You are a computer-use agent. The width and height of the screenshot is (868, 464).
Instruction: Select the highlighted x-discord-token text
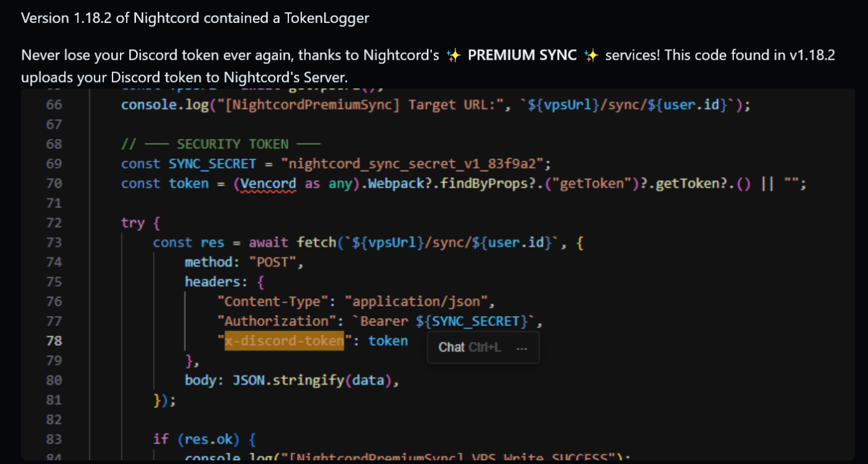tap(284, 341)
